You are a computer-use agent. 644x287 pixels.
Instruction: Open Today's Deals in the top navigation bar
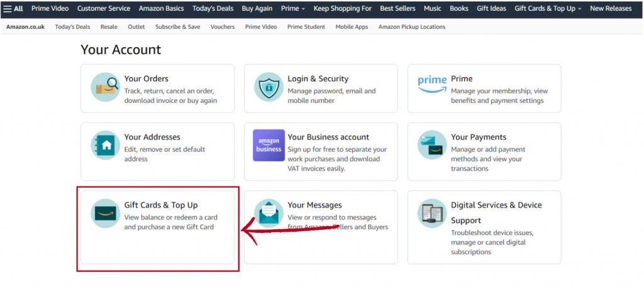213,8
